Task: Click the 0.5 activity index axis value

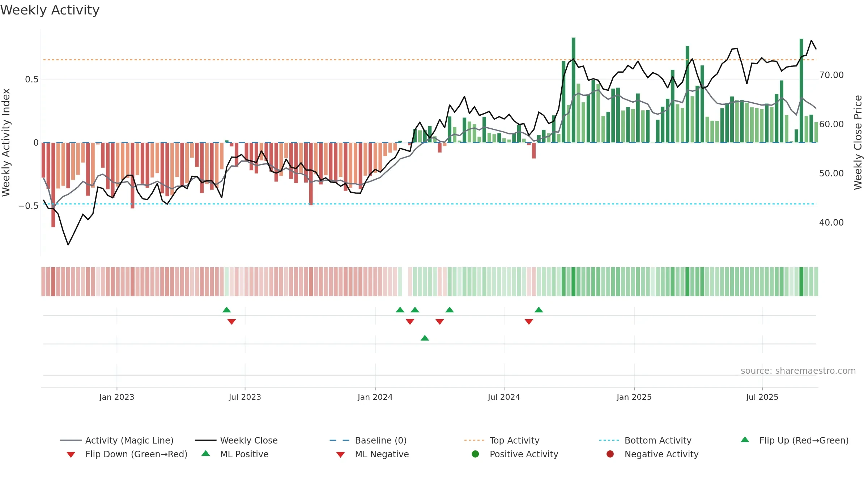Action: click(x=31, y=80)
